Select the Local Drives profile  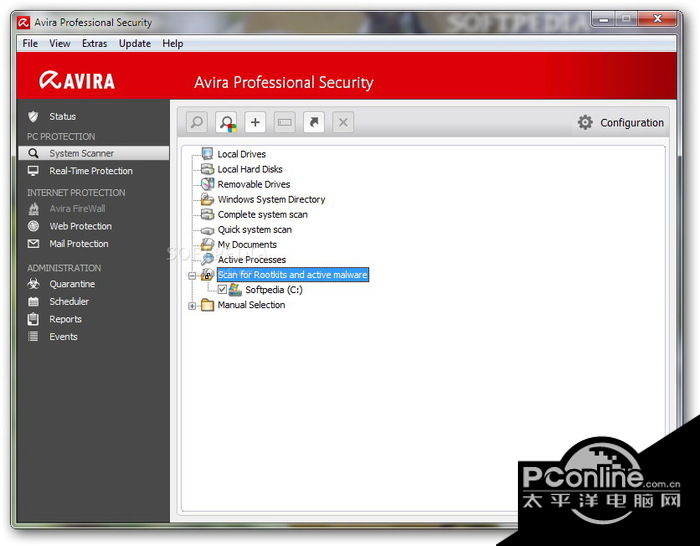242,154
